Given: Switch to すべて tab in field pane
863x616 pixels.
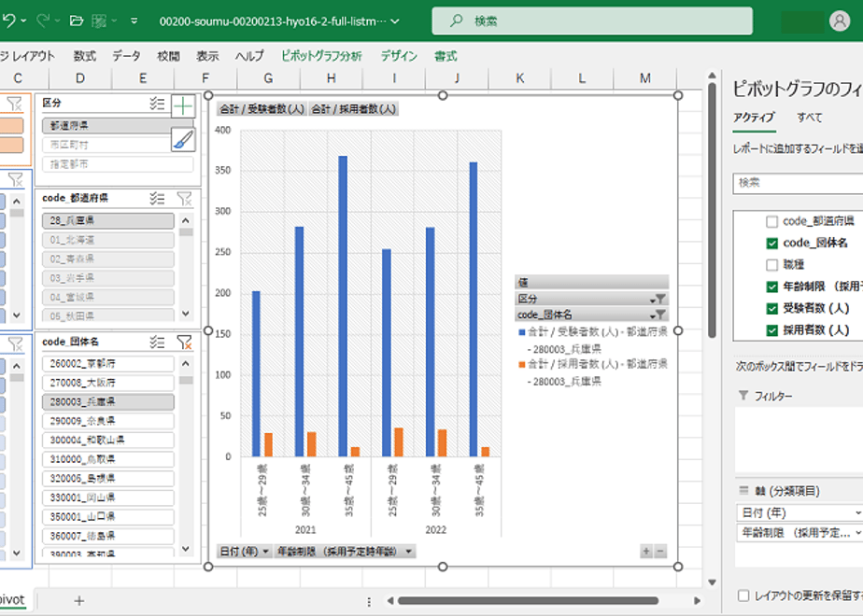Looking at the screenshot, I should [809, 118].
